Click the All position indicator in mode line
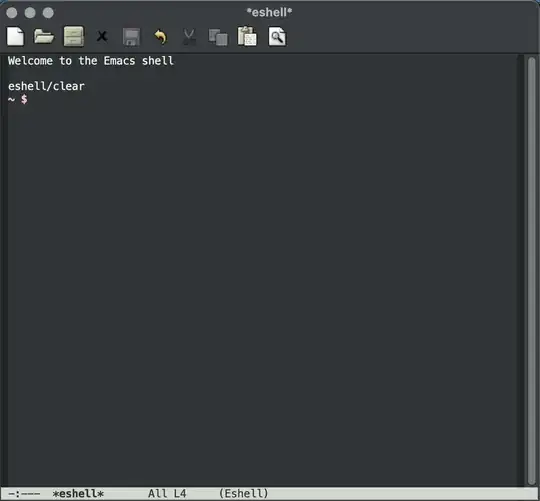This screenshot has height=501, width=540. click(158, 494)
